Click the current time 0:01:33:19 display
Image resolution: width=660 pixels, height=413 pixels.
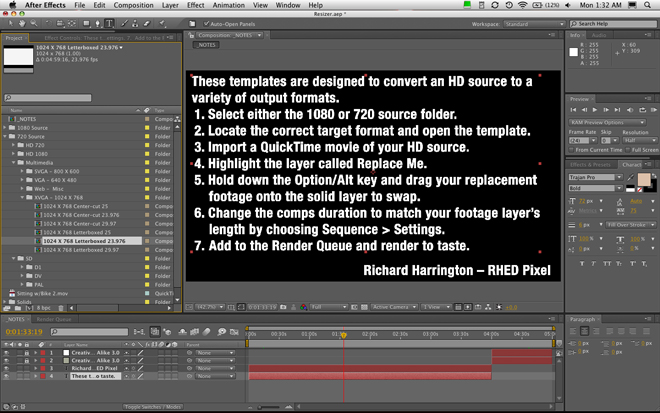24,332
